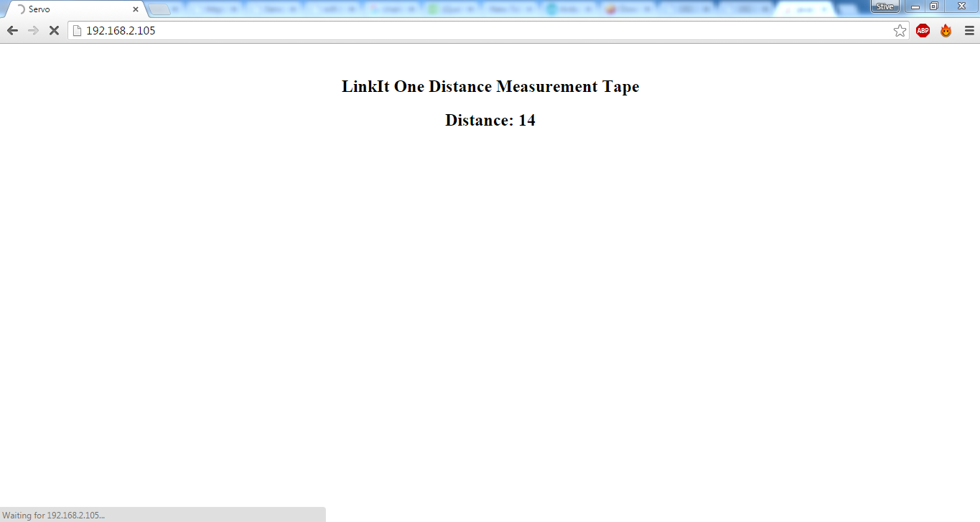Image resolution: width=980 pixels, height=522 pixels.
Task: Click the Distance: 14 reading
Action: point(490,120)
